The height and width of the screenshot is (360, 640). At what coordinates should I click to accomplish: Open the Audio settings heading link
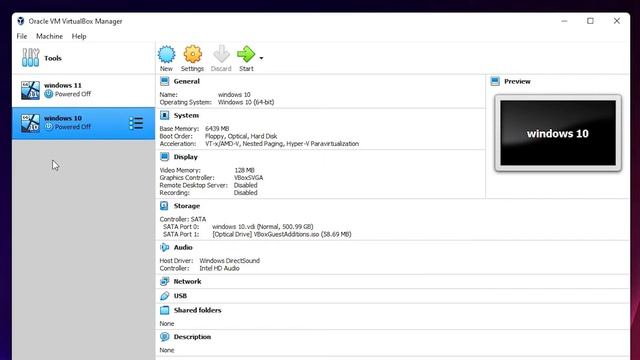[x=183, y=247]
